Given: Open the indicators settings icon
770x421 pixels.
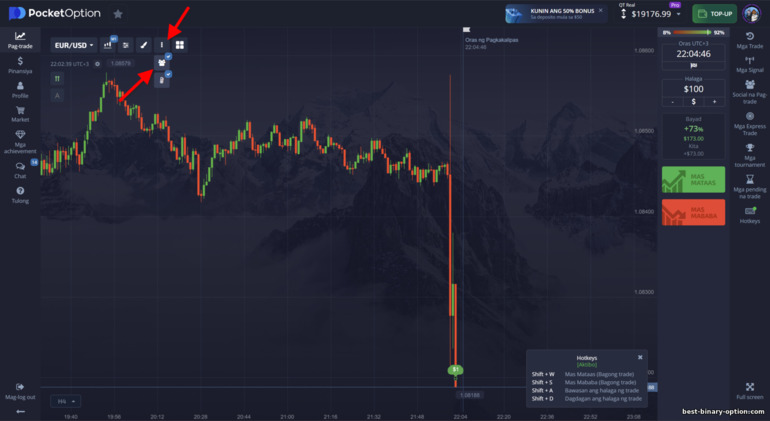Looking at the screenshot, I should point(125,45).
